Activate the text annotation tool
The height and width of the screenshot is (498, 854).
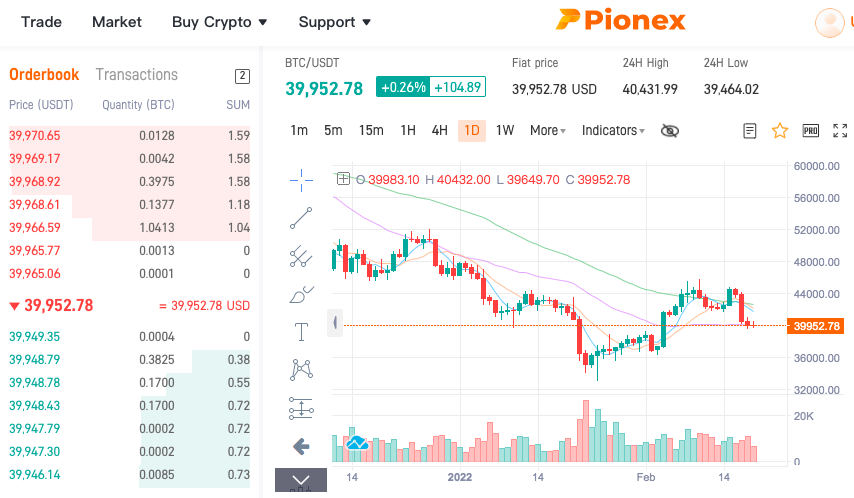[301, 331]
